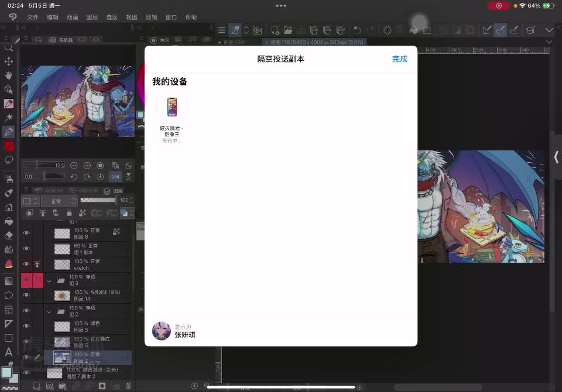Select the Airbrush tool
The height and width of the screenshot is (392, 562).
[x=9, y=178]
